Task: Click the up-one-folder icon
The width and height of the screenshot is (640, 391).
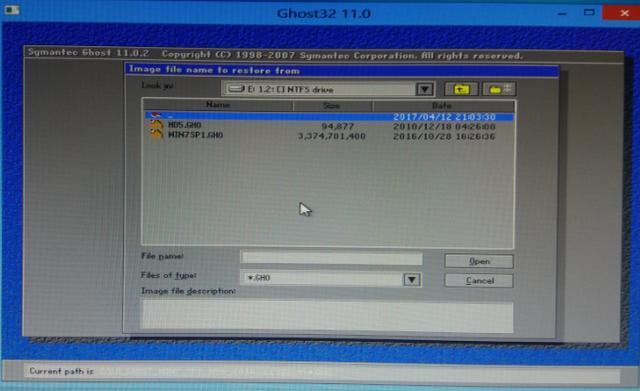Action: (461, 89)
